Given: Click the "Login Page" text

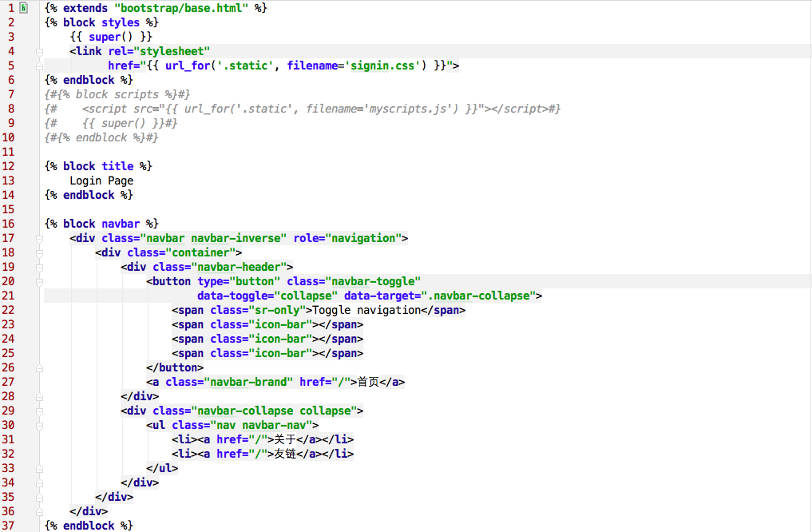Looking at the screenshot, I should [x=101, y=181].
